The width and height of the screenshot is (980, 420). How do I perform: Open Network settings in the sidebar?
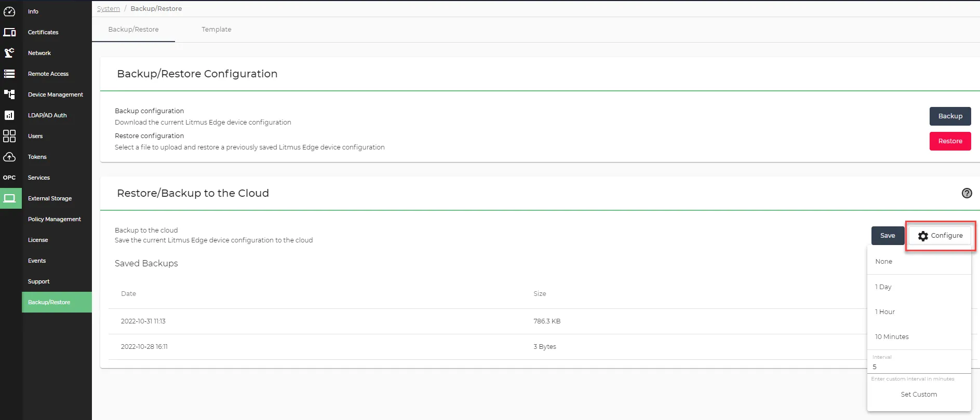click(39, 53)
